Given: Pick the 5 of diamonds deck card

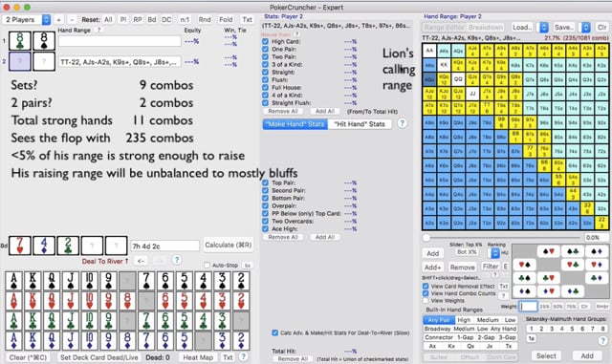Looking at the screenshot, I should point(185,340).
